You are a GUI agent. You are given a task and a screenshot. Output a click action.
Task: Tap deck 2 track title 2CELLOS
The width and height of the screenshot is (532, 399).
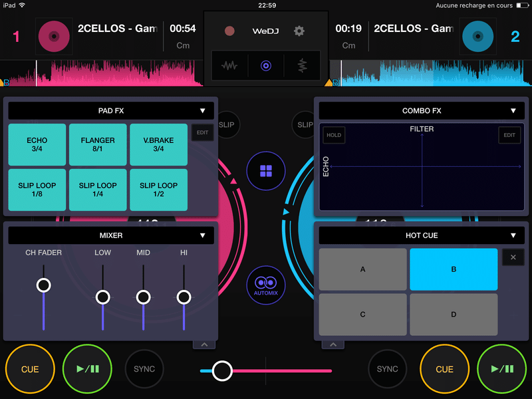tap(414, 29)
